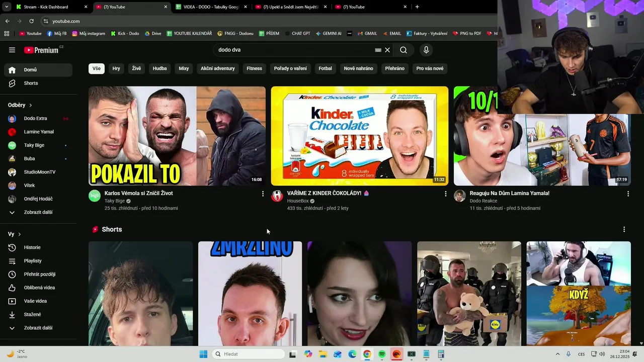The width and height of the screenshot is (644, 362).
Task: Open options for Kinder čokolády video
Action: (445, 194)
